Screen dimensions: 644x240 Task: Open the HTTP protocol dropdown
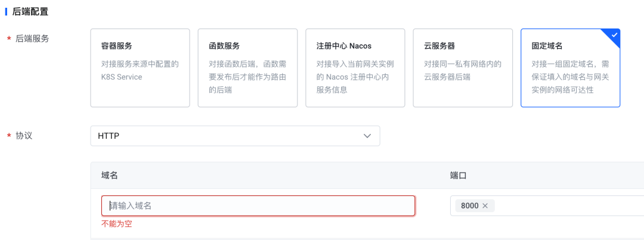234,136
